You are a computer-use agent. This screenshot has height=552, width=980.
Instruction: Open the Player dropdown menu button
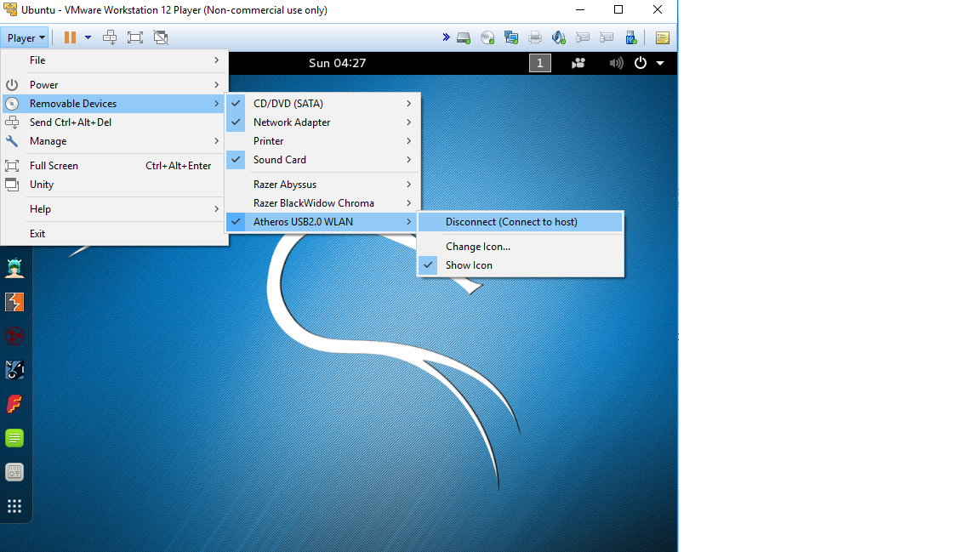click(x=25, y=37)
